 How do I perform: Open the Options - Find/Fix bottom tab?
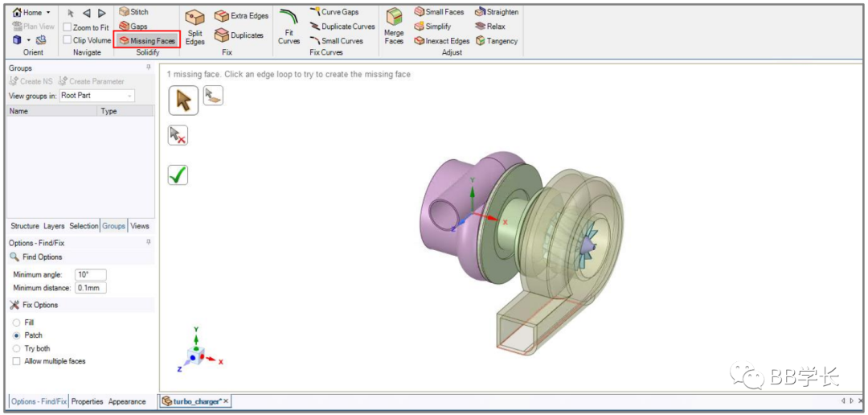coord(39,401)
